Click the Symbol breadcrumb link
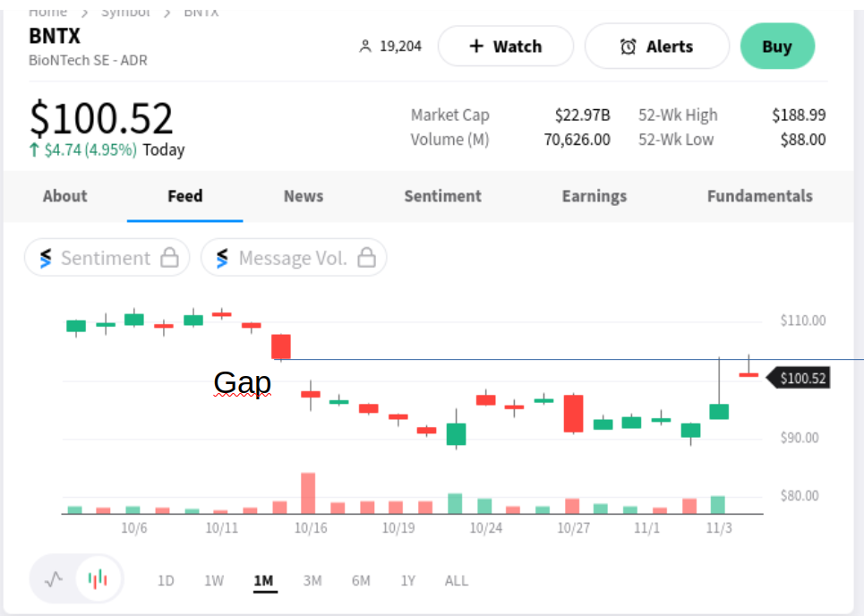The height and width of the screenshot is (616, 864). [x=125, y=12]
